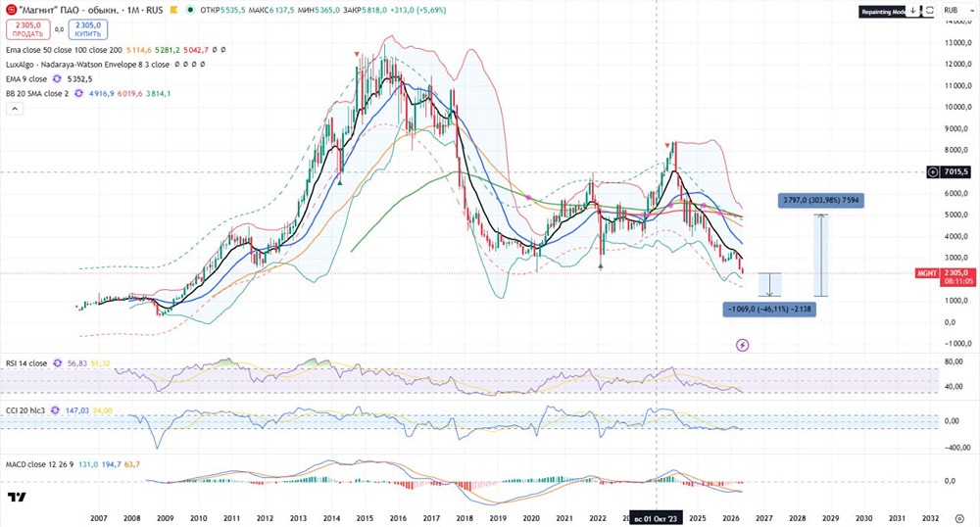Image resolution: width=980 pixels, height=527 pixels.
Task: Click the 2015 year on the time axis
Action: (365, 518)
